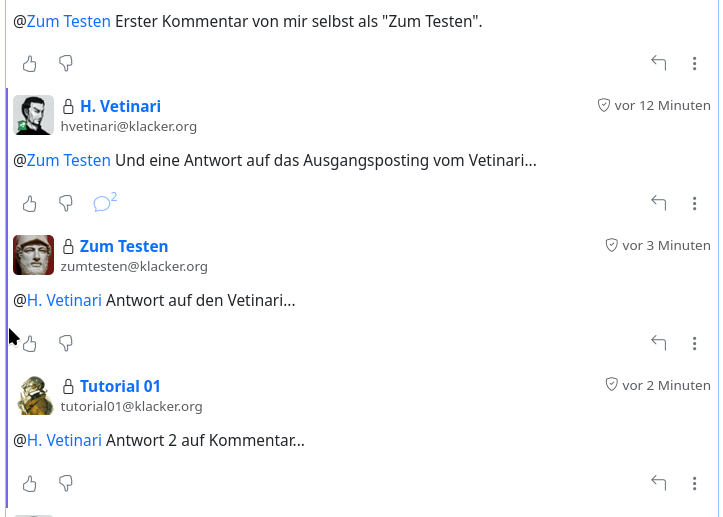The height and width of the screenshot is (517, 723).
Task: Like H. Vetinari's comment
Action: point(30,204)
